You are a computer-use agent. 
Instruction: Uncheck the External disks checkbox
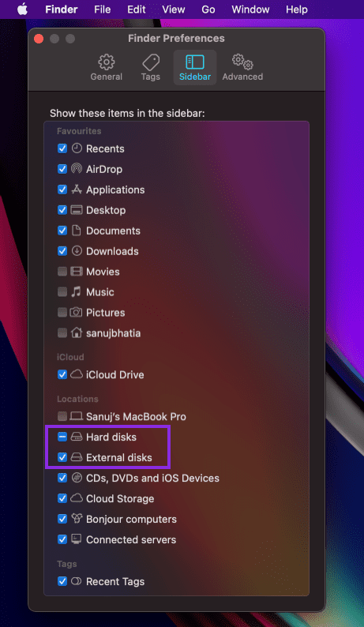pyautogui.click(x=62, y=457)
